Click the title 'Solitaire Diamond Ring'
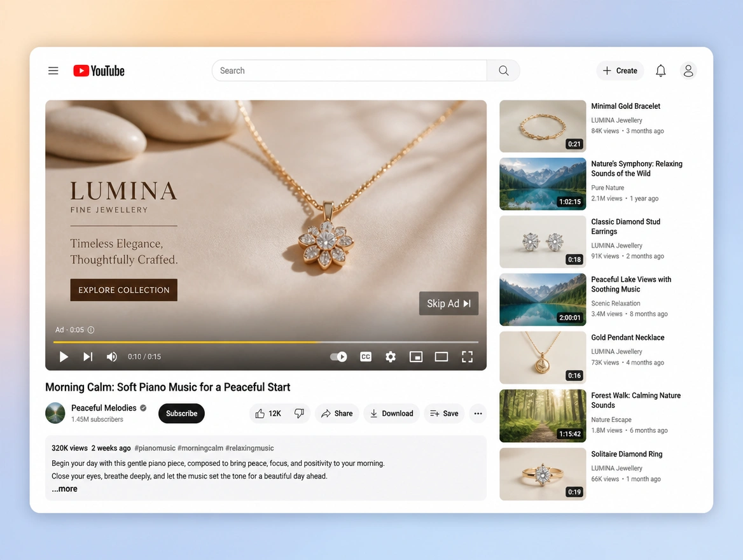 pos(627,454)
